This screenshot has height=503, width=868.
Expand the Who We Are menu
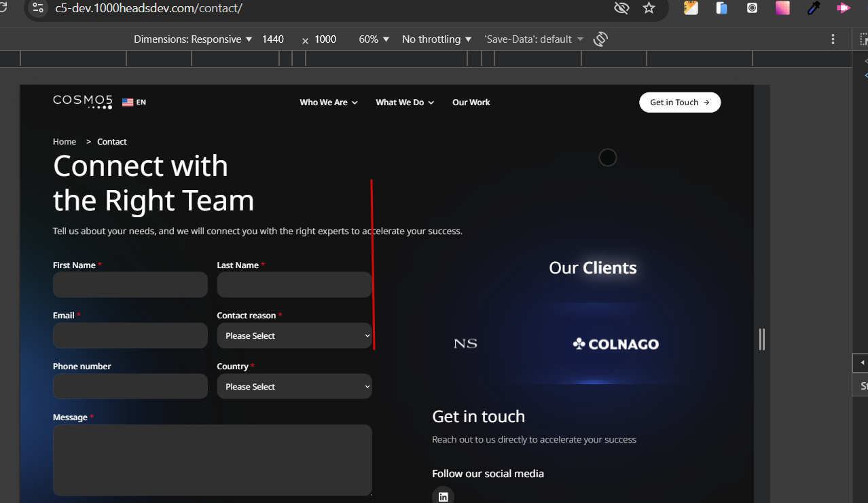click(x=329, y=103)
